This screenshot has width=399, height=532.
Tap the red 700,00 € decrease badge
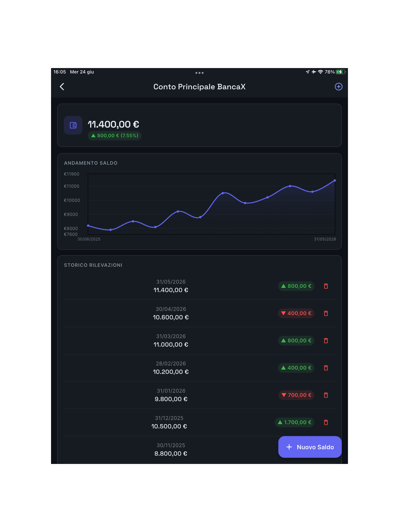click(296, 395)
